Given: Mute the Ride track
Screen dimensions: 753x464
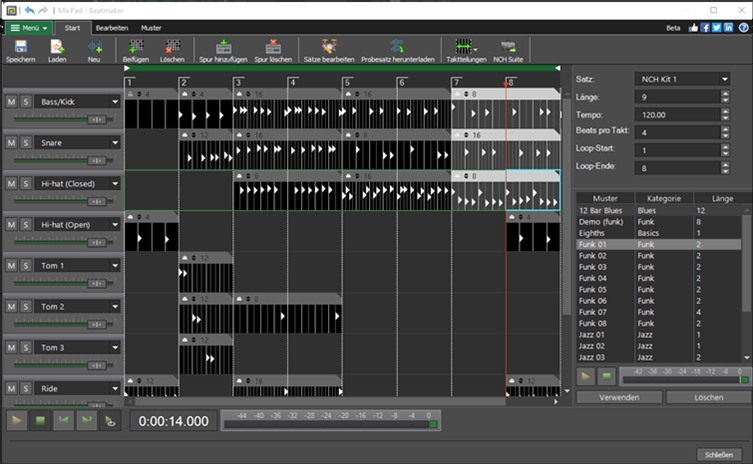Looking at the screenshot, I should 12,389.
